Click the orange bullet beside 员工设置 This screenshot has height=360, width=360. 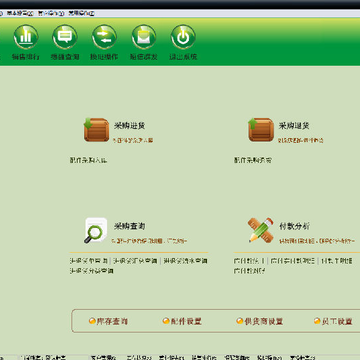click(317, 321)
